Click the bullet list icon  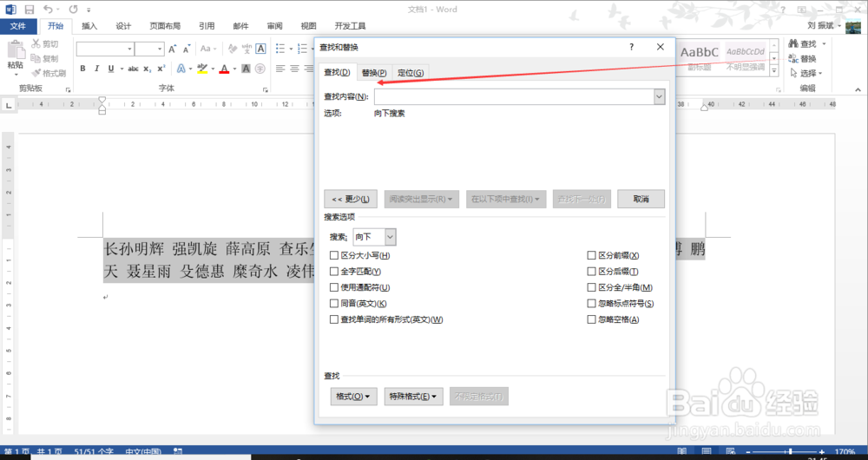280,49
